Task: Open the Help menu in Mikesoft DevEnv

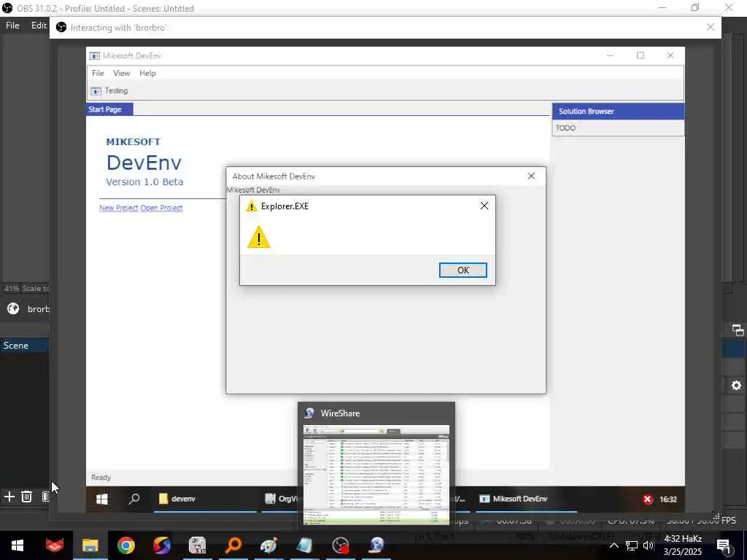Action: [x=147, y=73]
